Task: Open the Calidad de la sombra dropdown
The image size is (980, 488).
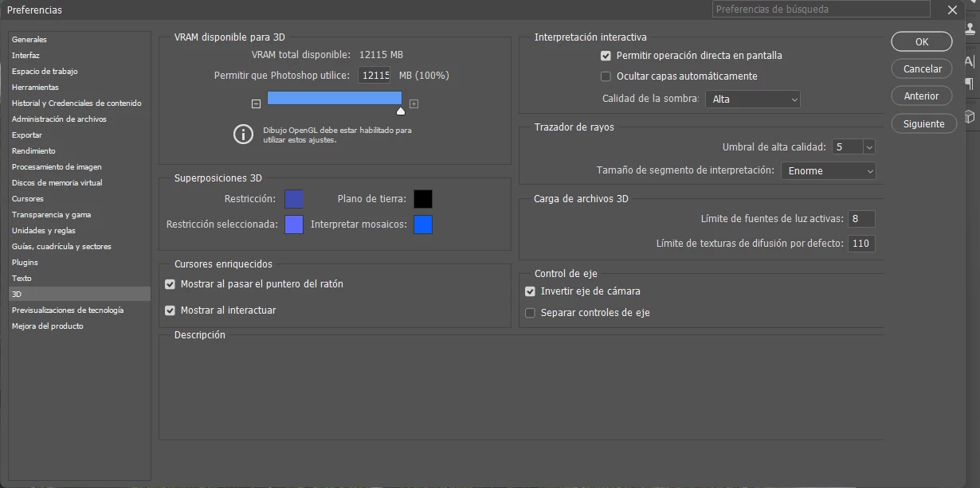Action: (x=753, y=100)
